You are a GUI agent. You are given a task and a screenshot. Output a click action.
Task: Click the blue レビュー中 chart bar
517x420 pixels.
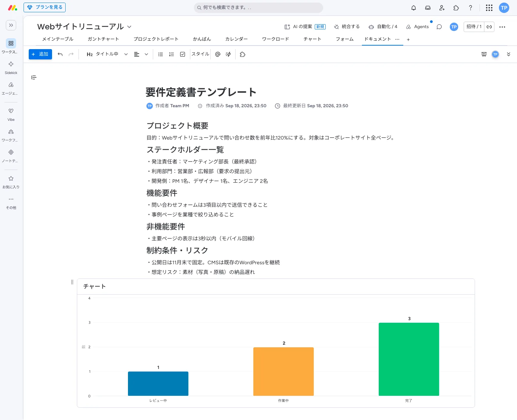tap(158, 384)
